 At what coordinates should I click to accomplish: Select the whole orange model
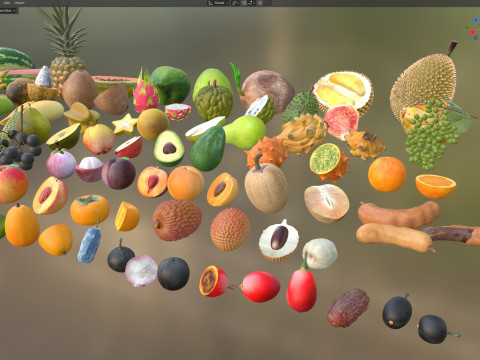(387, 174)
